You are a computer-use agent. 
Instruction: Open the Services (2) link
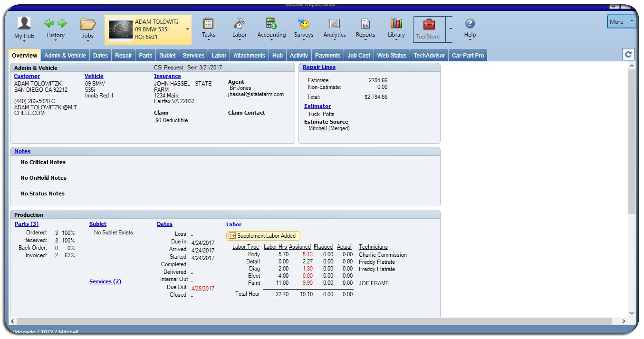(x=105, y=281)
